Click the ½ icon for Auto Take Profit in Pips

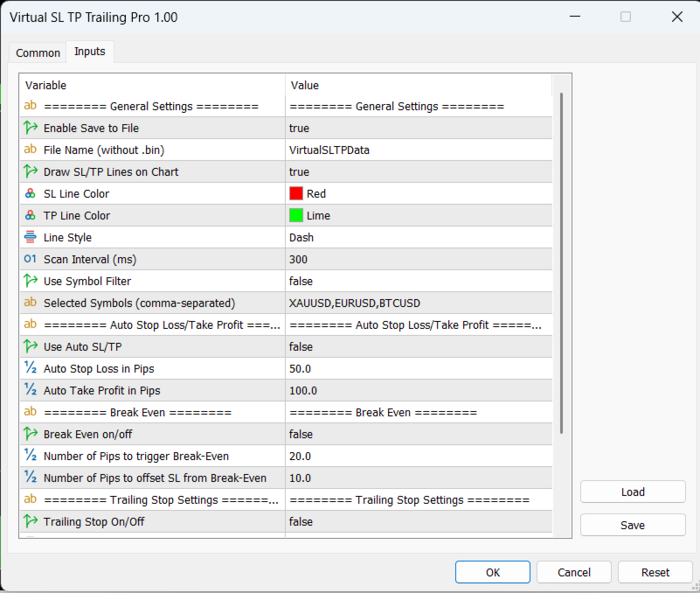pyautogui.click(x=31, y=390)
